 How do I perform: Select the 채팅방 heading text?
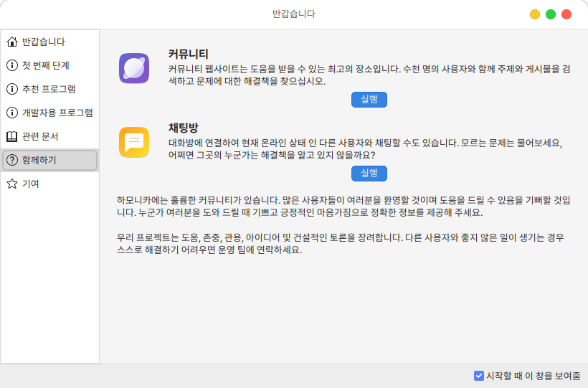(183, 128)
